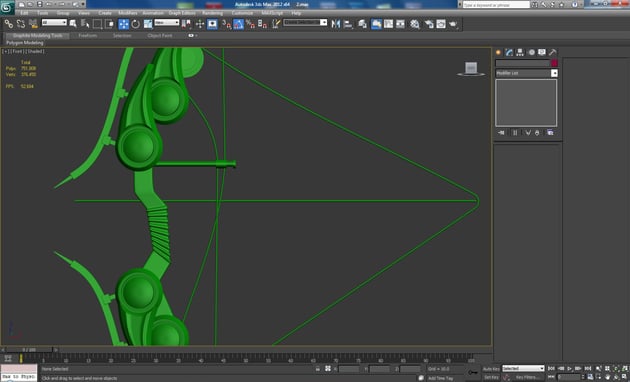Click the Set Key button
This screenshot has width=630, height=382.
pyautogui.click(x=491, y=378)
